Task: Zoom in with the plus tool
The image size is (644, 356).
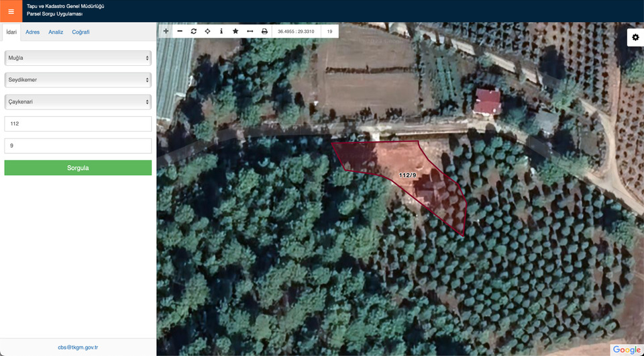Action: coord(166,32)
